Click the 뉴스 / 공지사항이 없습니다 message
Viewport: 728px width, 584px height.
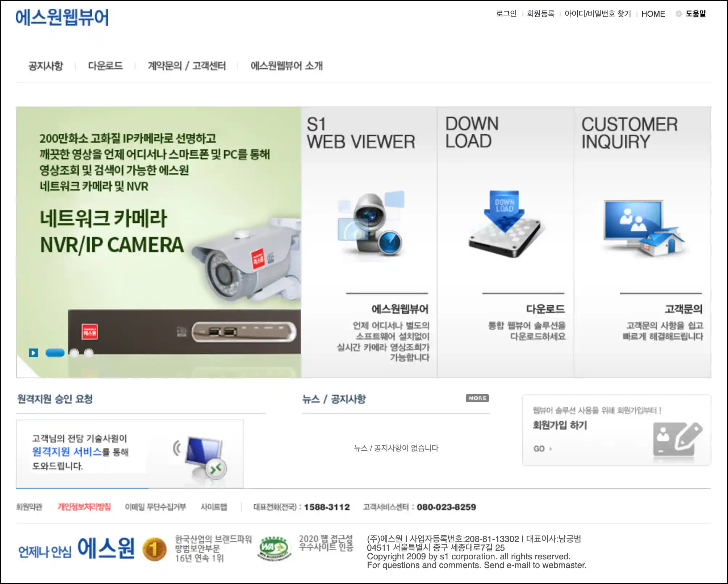pyautogui.click(x=396, y=448)
